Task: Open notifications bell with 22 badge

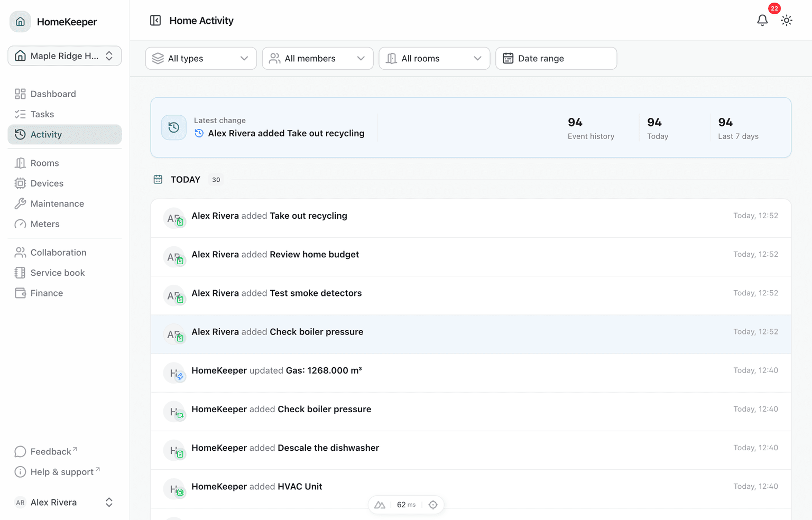Action: click(762, 21)
